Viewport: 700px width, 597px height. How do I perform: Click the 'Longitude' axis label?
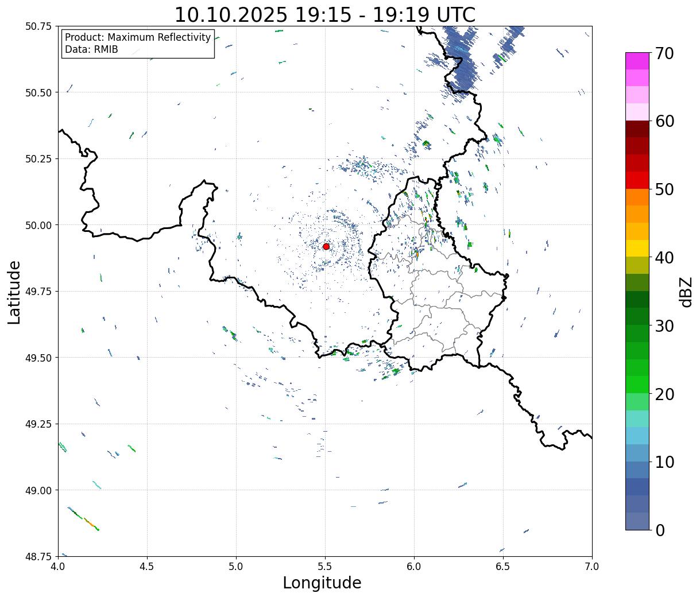pyautogui.click(x=322, y=583)
